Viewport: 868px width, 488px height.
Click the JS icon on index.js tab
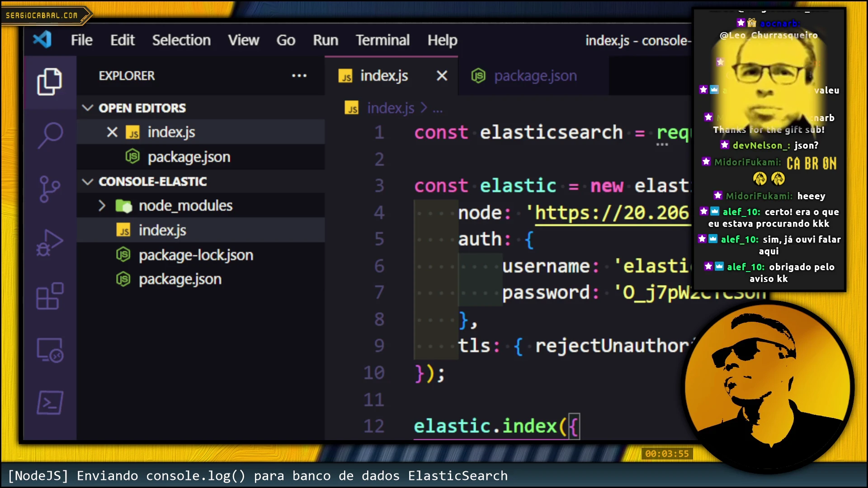tap(346, 76)
